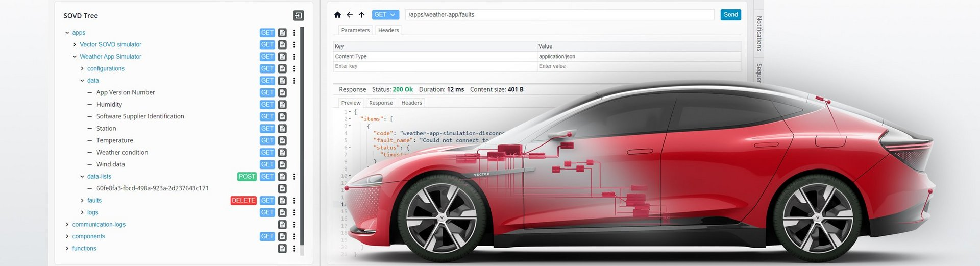The height and width of the screenshot is (266, 980).
Task: Navigate back with left arrow icon
Action: [350, 15]
